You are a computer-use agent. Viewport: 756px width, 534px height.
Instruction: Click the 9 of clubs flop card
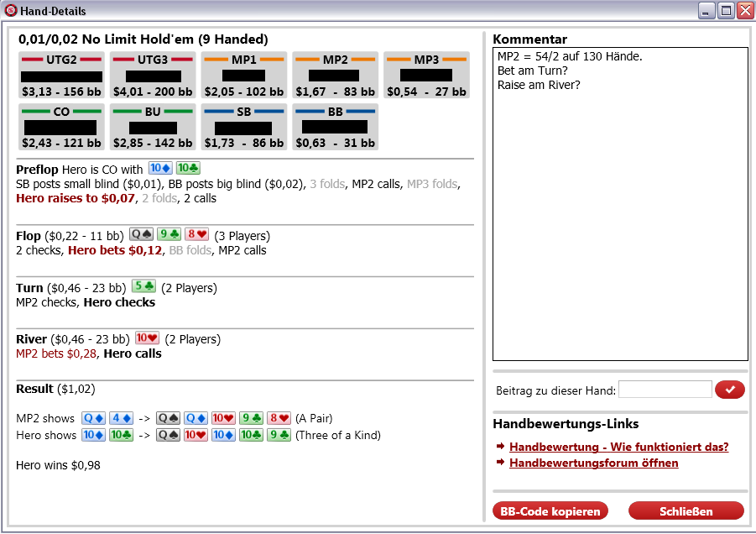(169, 234)
